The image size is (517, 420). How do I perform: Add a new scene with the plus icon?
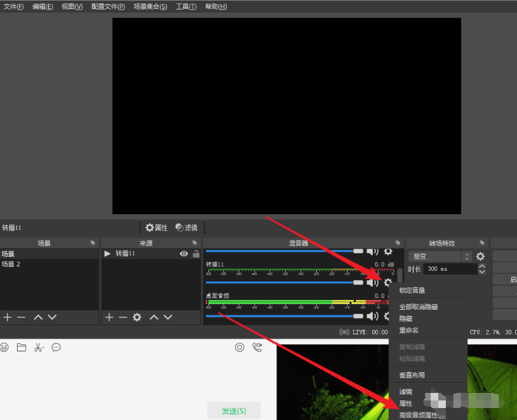tap(8, 317)
